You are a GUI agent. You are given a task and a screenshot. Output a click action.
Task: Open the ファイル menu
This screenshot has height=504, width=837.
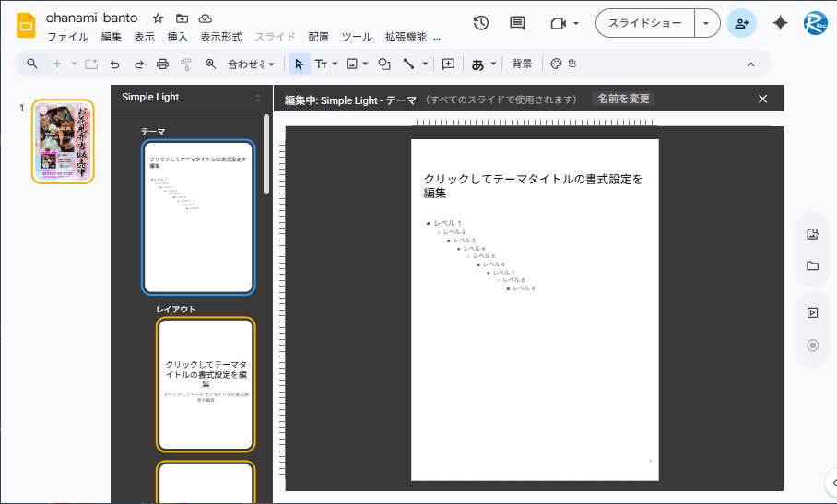(67, 37)
